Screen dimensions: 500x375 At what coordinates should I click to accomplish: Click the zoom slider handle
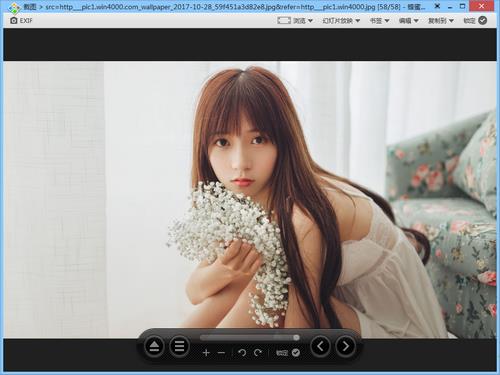[x=296, y=338]
